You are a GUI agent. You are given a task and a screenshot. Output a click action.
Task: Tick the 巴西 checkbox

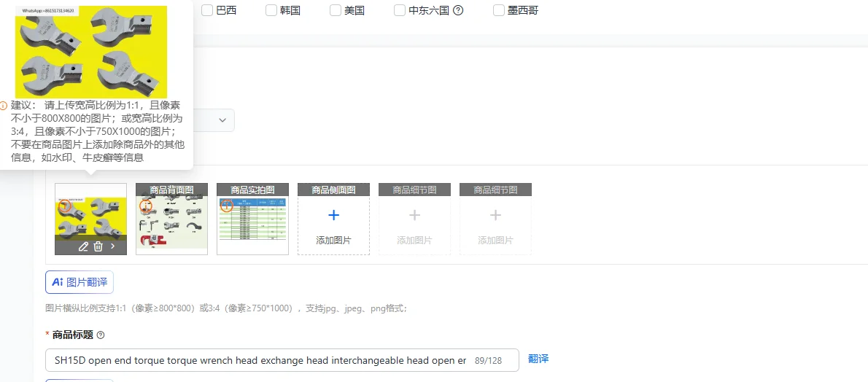207,10
